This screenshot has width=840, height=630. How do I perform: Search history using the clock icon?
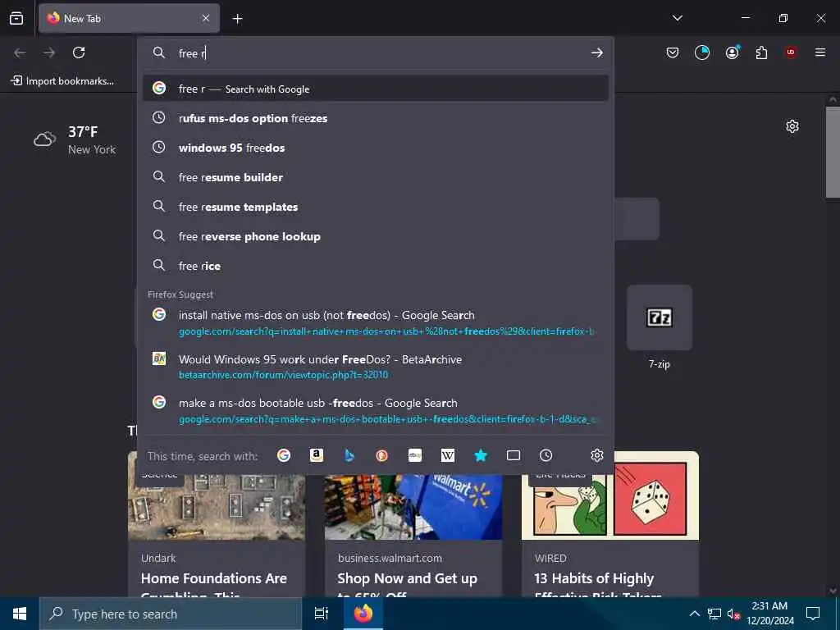coord(546,455)
